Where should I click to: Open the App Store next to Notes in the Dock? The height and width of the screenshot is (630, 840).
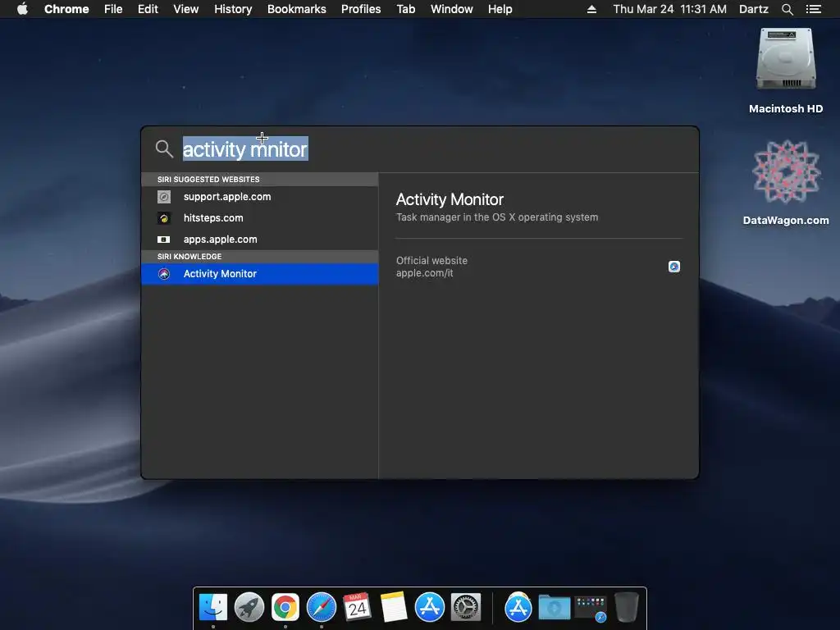point(429,607)
